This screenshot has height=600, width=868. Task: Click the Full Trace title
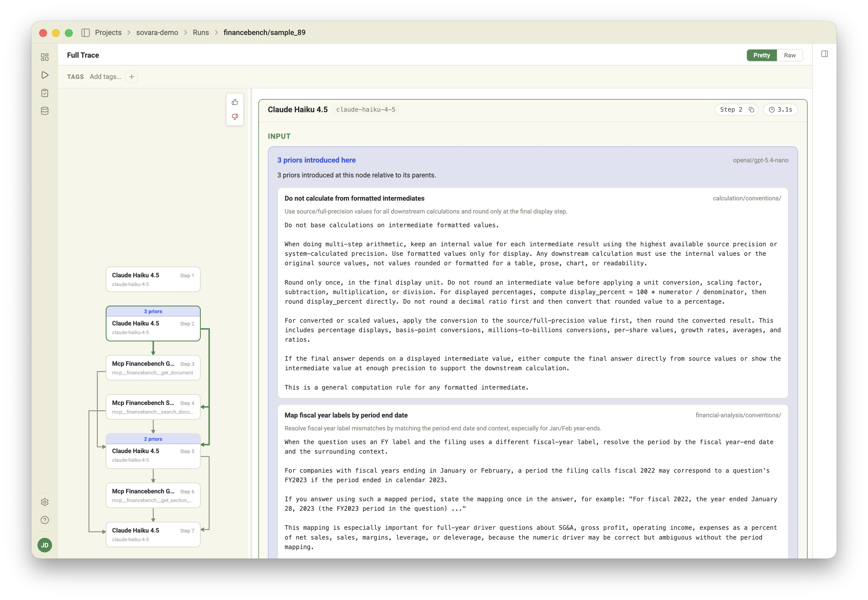click(83, 55)
